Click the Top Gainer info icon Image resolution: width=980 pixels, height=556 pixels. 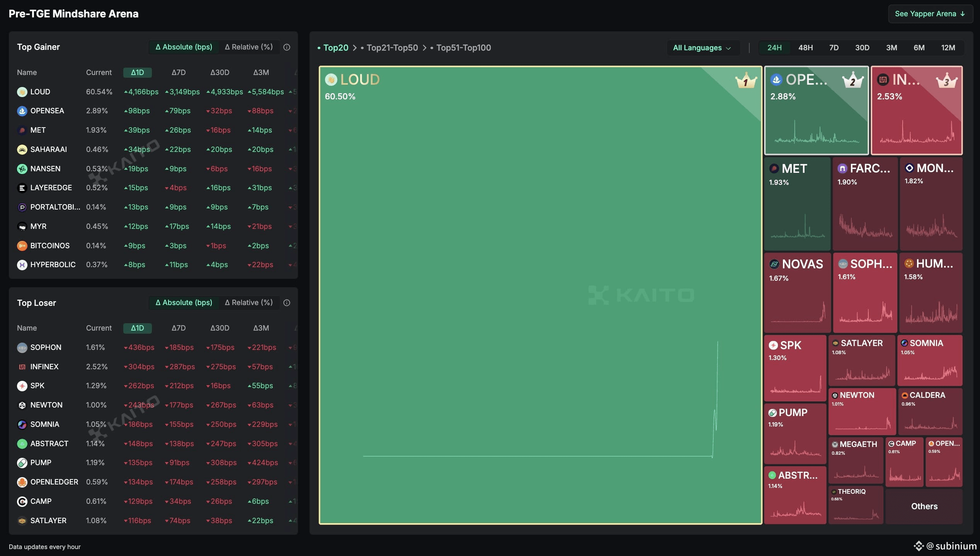click(287, 47)
